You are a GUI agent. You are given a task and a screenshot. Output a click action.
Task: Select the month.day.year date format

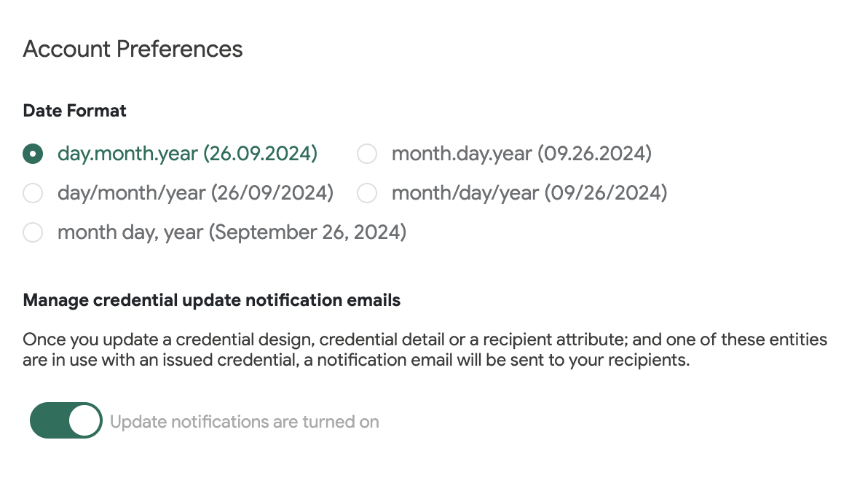(x=366, y=154)
